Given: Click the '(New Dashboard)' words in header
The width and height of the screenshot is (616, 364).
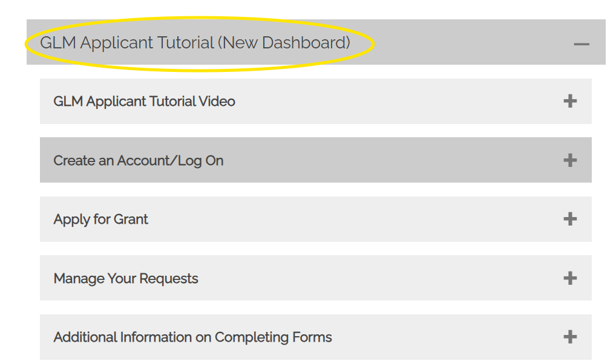Looking at the screenshot, I should [x=284, y=43].
